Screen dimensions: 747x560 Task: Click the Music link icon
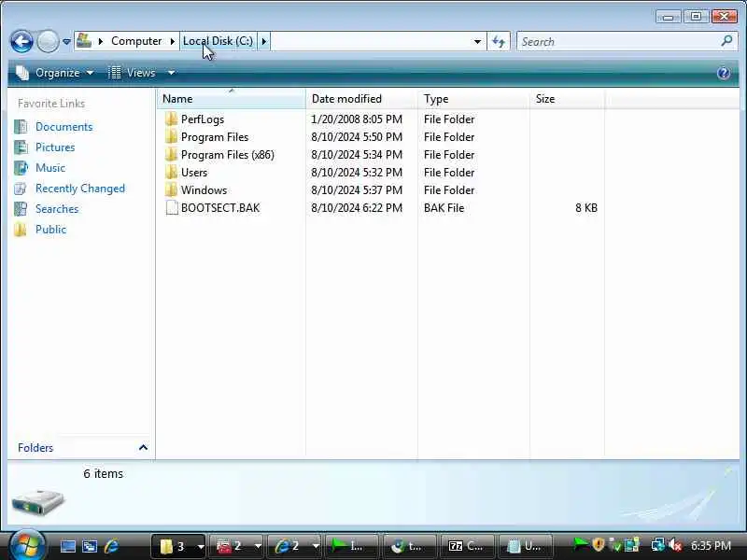(21, 168)
